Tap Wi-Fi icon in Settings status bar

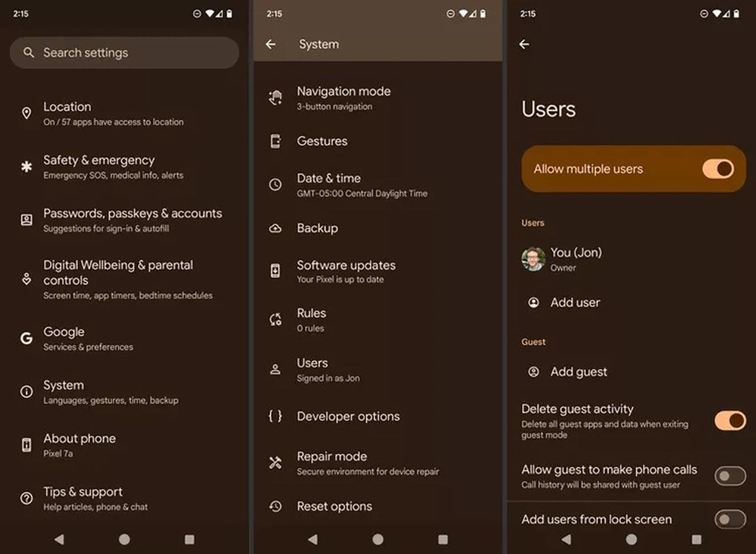point(210,14)
